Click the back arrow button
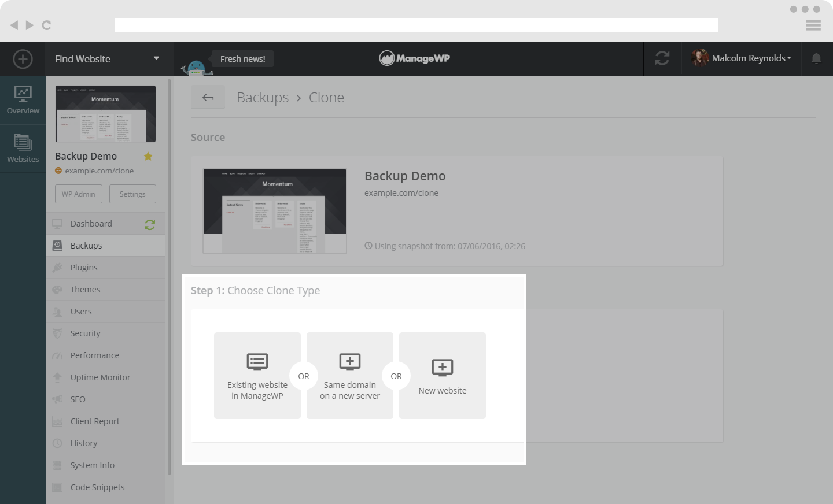 point(208,97)
